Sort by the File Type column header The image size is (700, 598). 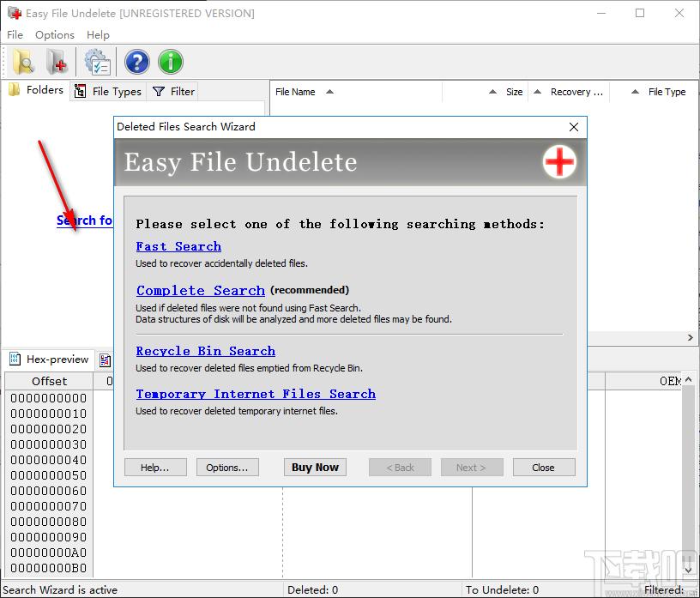pos(654,92)
